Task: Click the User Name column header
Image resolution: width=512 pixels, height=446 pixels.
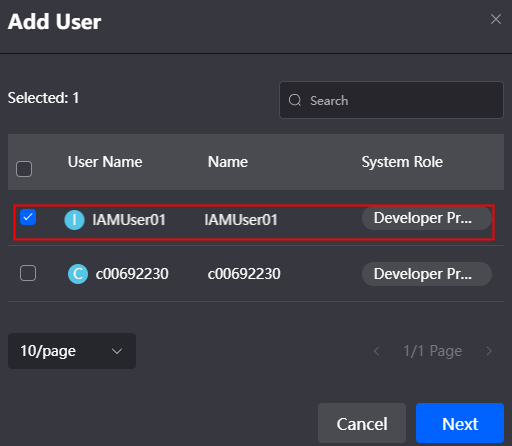Action: point(105,162)
